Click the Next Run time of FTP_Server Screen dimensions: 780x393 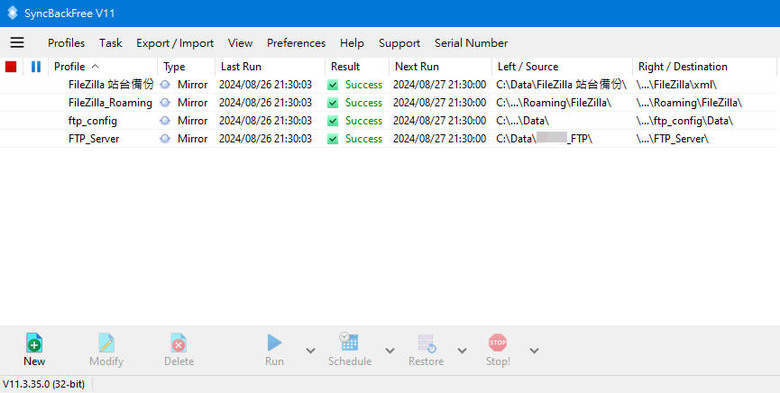coord(440,139)
